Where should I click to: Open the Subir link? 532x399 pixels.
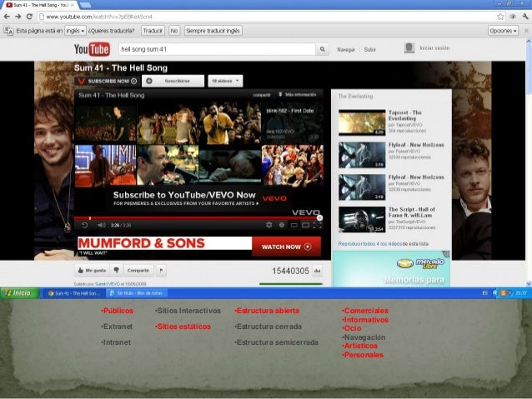(370, 49)
